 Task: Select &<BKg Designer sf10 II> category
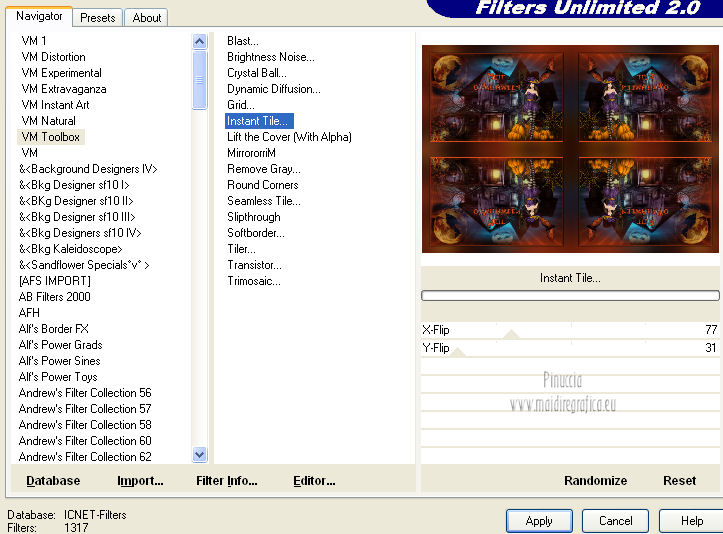click(x=76, y=201)
